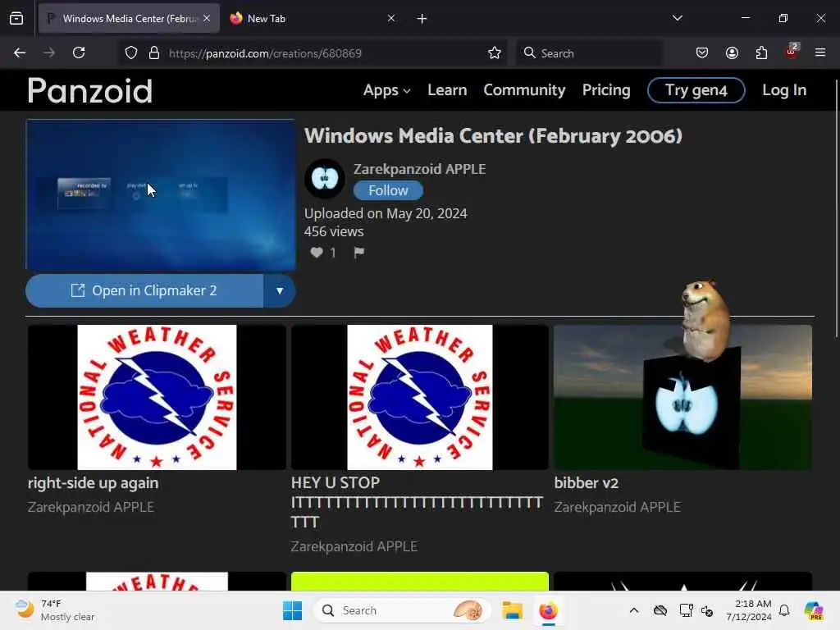Screen dimensions: 840x630
Task: Click author name under 'right-side up again'
Action: 91,507
